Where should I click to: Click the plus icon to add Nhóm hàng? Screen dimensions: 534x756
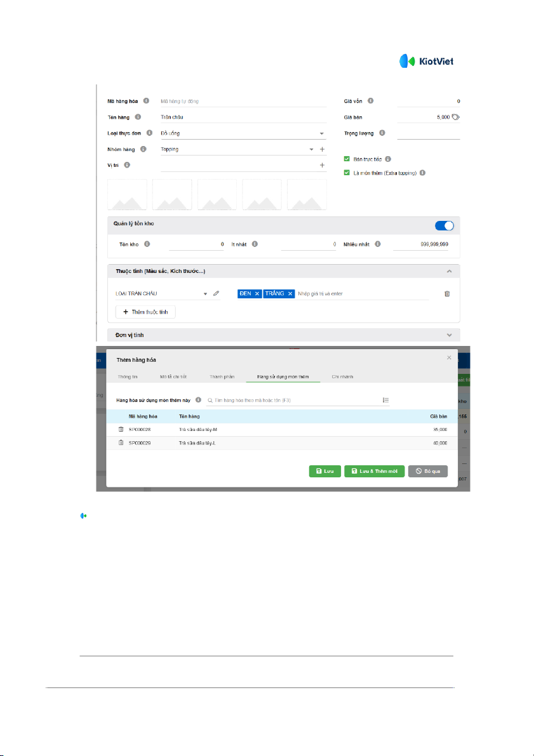[322, 149]
